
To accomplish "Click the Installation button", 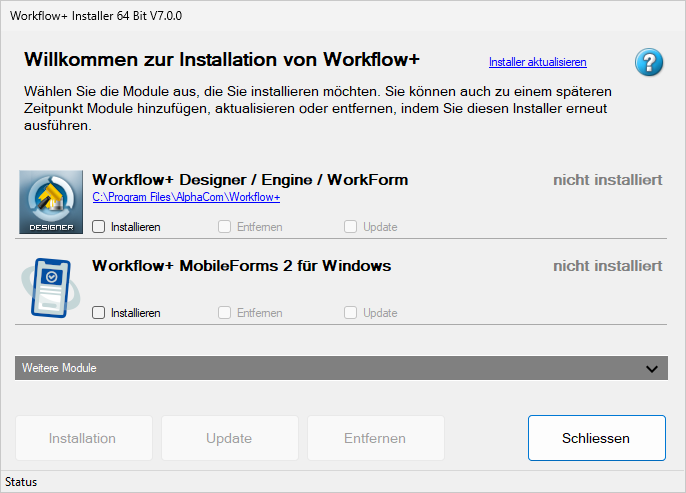I will pos(84,438).
